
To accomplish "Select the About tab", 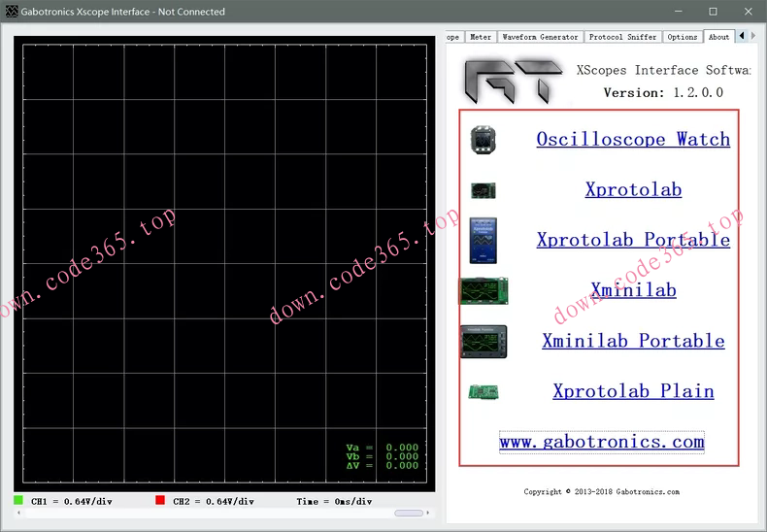I will [718, 37].
